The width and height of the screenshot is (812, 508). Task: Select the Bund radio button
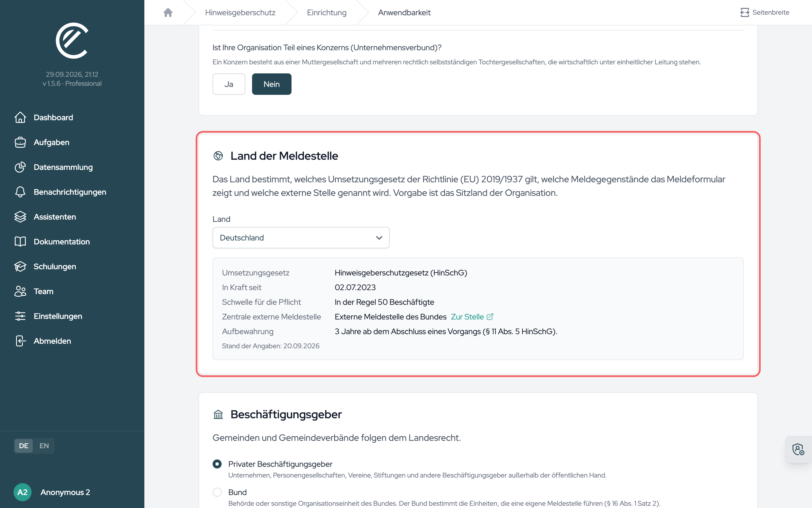pos(217,492)
